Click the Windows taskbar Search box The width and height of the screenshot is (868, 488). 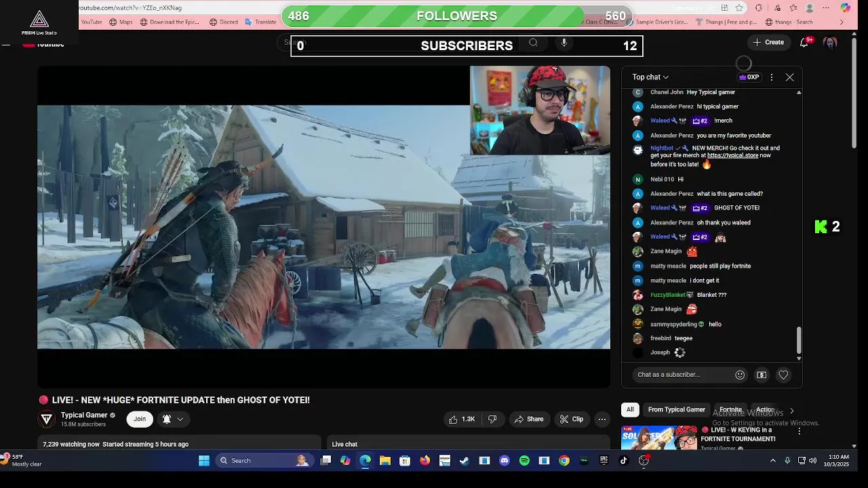[x=263, y=461]
